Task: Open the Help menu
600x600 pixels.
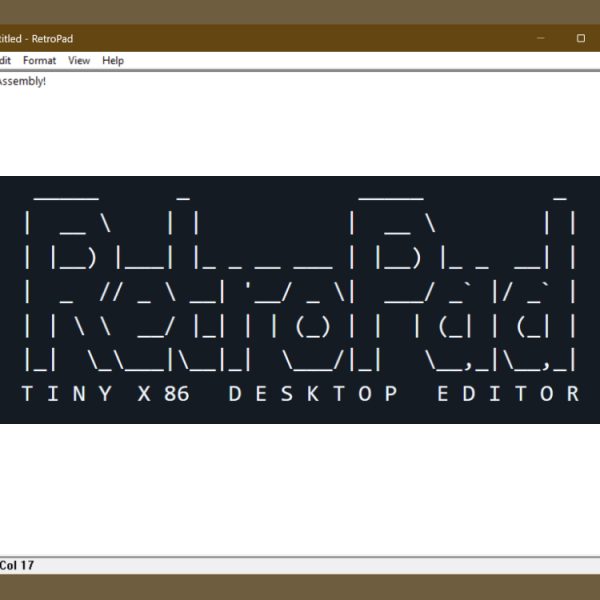Action: [x=113, y=60]
